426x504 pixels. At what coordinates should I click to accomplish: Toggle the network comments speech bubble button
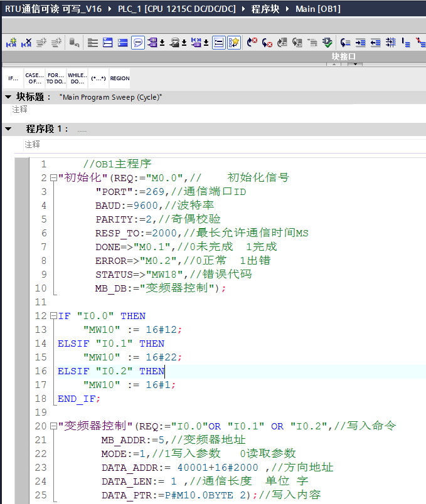(138, 43)
